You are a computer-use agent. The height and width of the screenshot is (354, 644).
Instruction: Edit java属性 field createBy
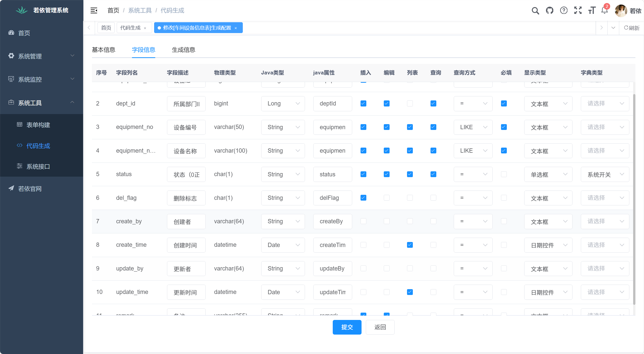pyautogui.click(x=332, y=221)
